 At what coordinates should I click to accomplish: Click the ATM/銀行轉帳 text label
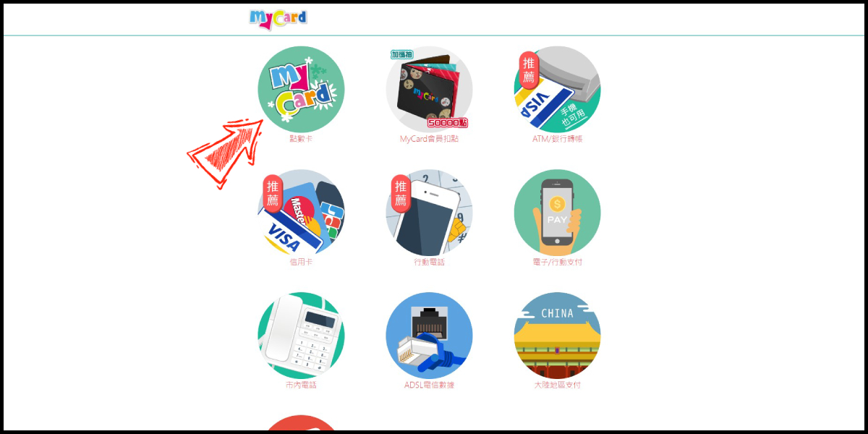click(557, 139)
